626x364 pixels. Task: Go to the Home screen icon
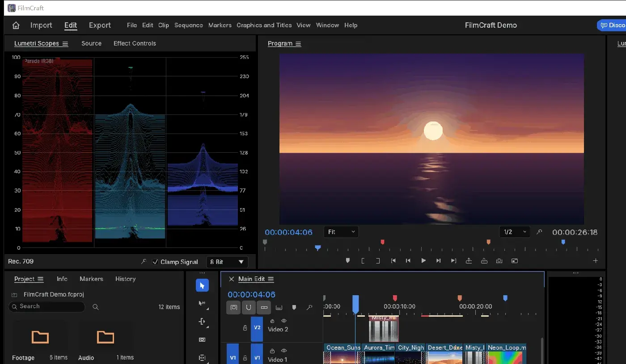[16, 25]
